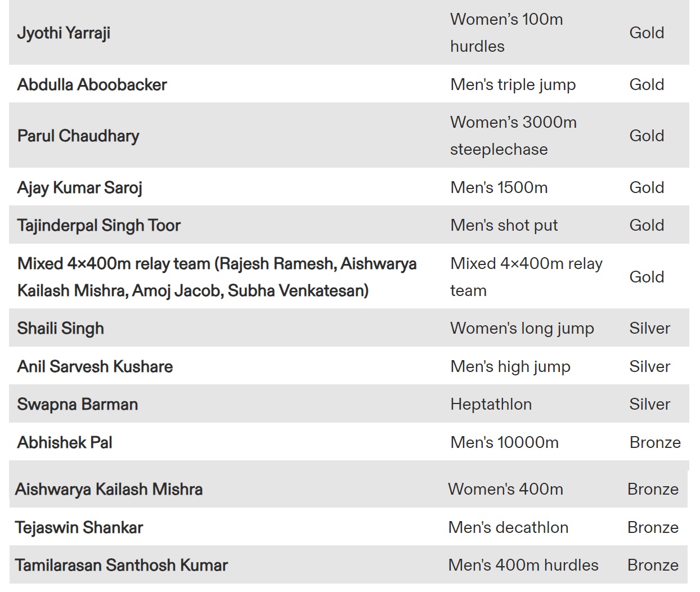The image size is (700, 592).
Task: Click the Tejaswin Shankar name
Action: 79,527
